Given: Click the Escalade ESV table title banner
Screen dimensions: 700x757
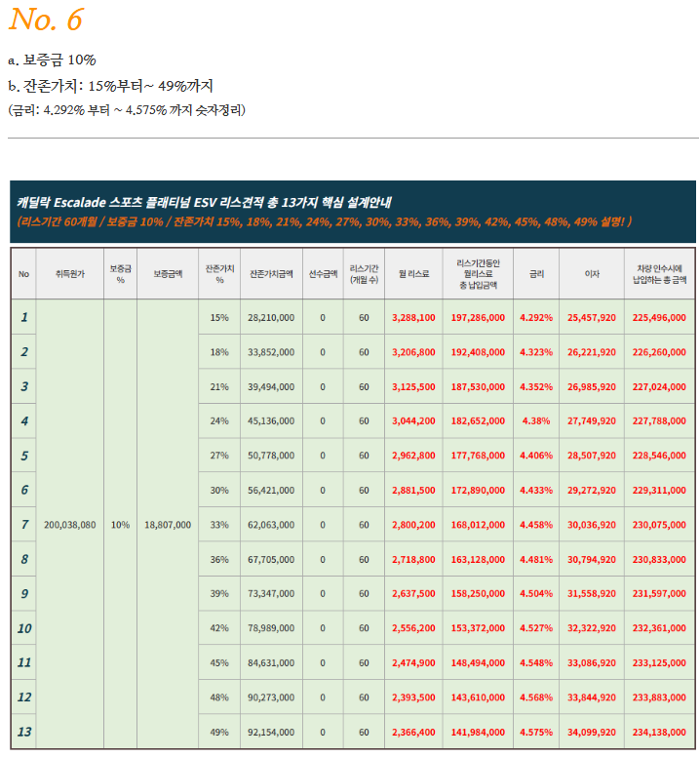Looking at the screenshot, I should click(x=353, y=212).
